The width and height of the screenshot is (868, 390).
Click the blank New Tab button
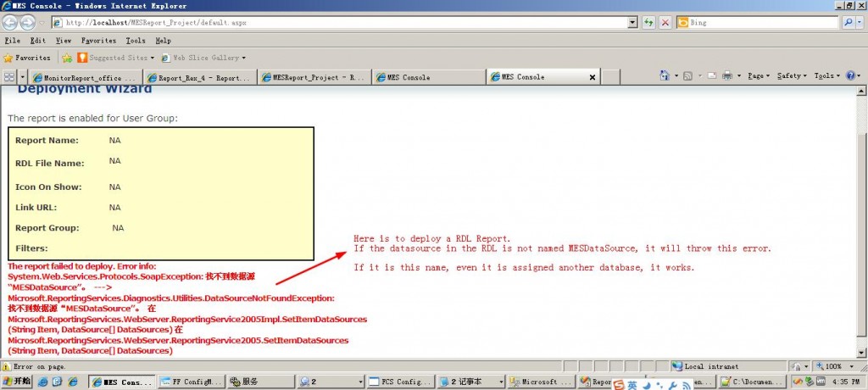click(610, 77)
